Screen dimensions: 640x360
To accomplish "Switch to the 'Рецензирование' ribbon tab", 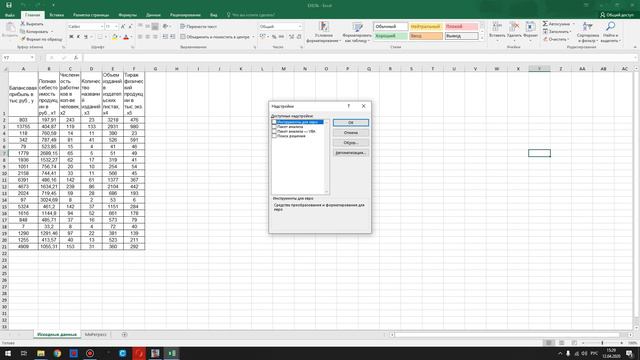I will coord(185,15).
